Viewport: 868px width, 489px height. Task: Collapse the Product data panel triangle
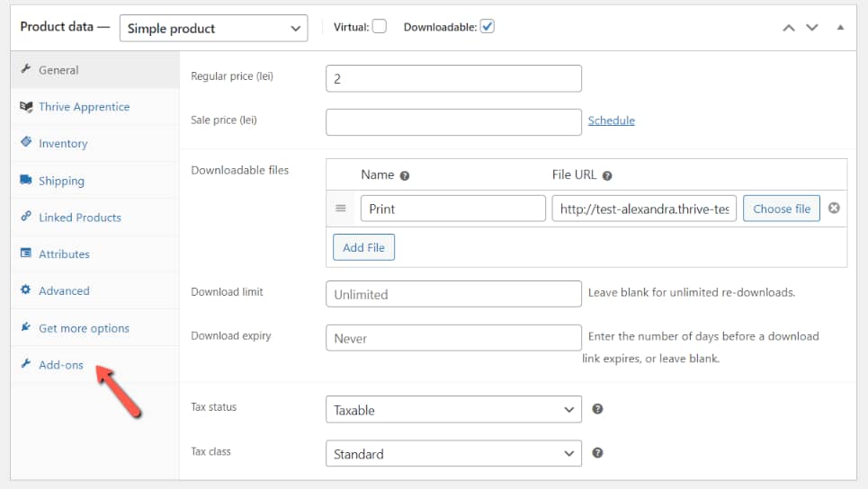[840, 27]
